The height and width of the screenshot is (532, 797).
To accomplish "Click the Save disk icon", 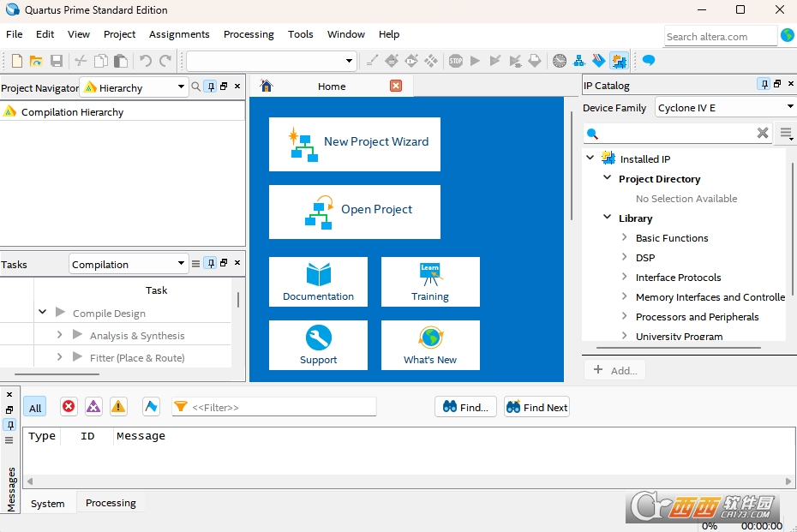I will point(57,61).
